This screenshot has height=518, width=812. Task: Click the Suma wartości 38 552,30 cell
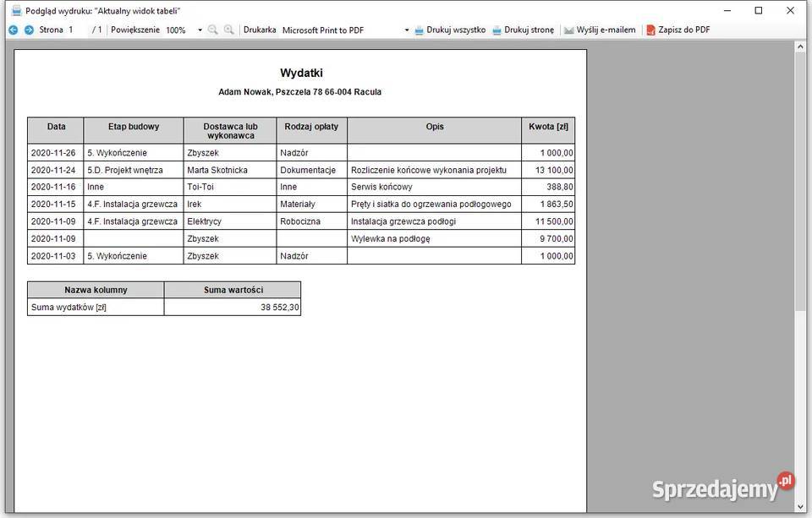click(x=233, y=308)
